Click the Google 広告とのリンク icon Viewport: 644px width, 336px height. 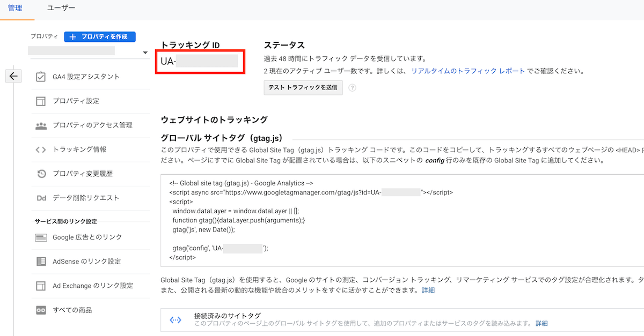(41, 237)
